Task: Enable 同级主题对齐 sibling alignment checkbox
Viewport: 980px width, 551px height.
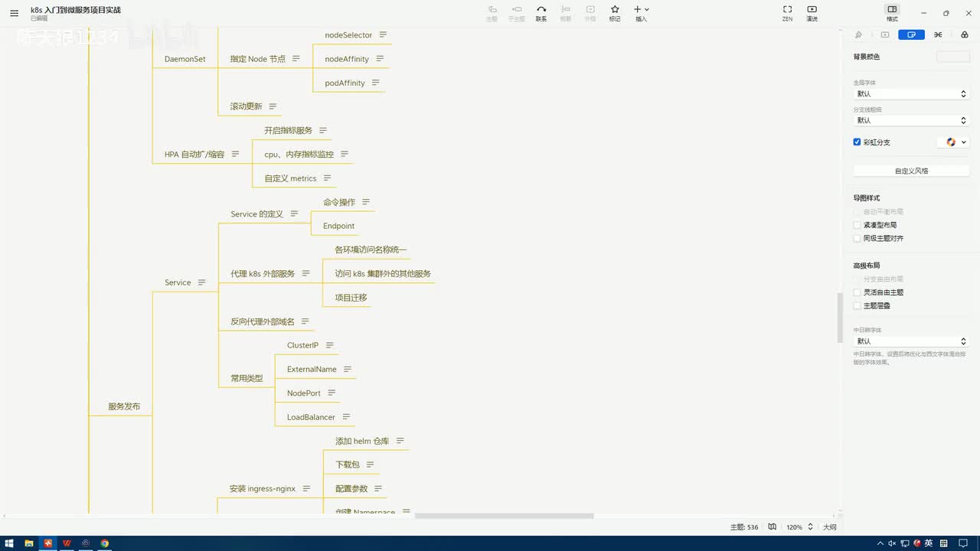Action: click(x=857, y=238)
